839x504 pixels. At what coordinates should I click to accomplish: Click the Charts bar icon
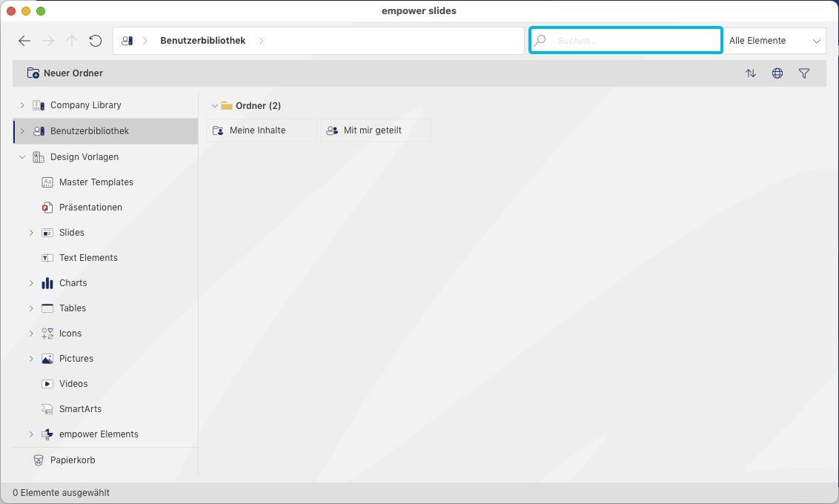[x=47, y=283]
